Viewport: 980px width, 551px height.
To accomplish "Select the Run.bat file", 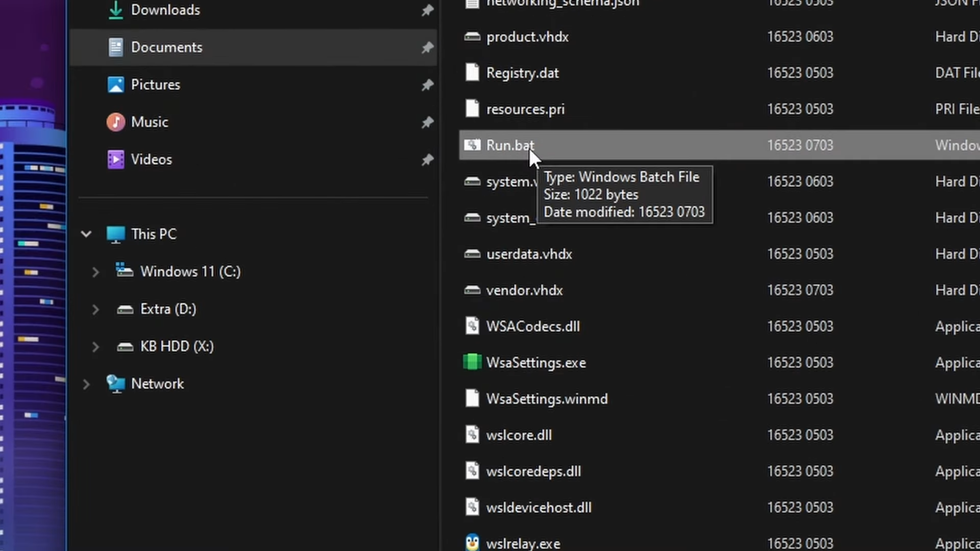I will [509, 145].
